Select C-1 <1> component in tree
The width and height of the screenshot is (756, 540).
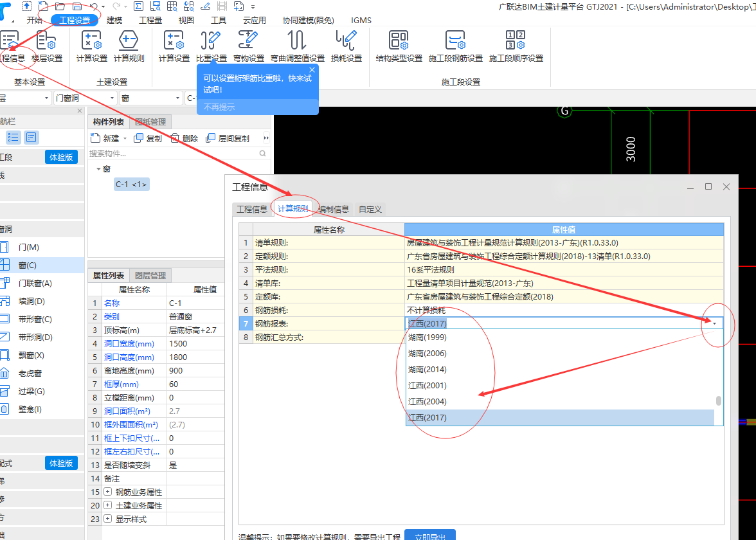coord(131,184)
